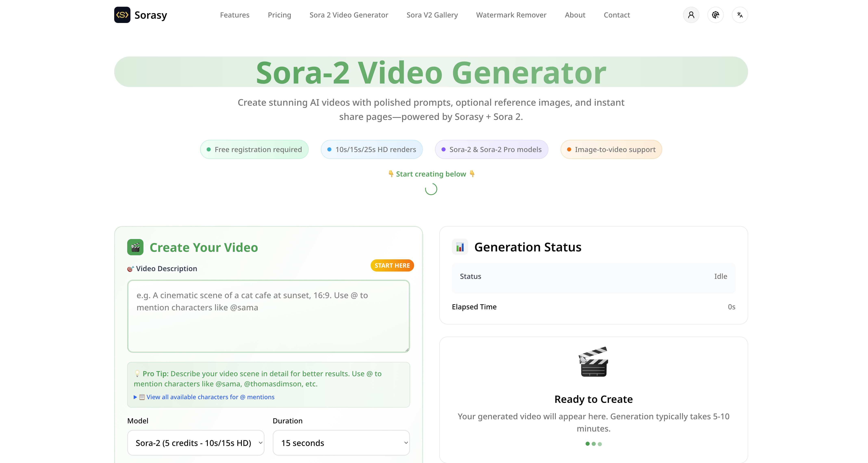Open Watermark Remover page
This screenshot has width=868, height=463.
click(511, 15)
